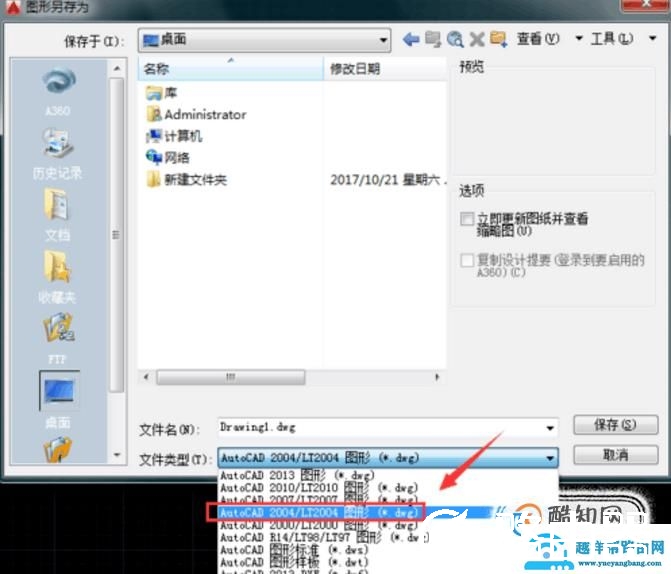The height and width of the screenshot is (574, 671).
Task: Select 计算机 computer item
Action: [x=174, y=136]
